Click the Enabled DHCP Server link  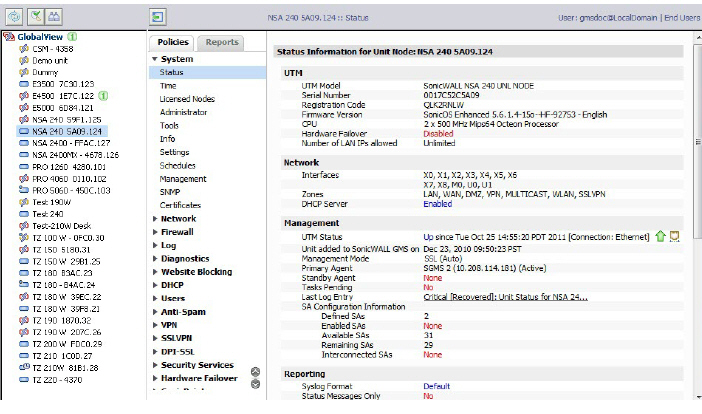click(437, 204)
